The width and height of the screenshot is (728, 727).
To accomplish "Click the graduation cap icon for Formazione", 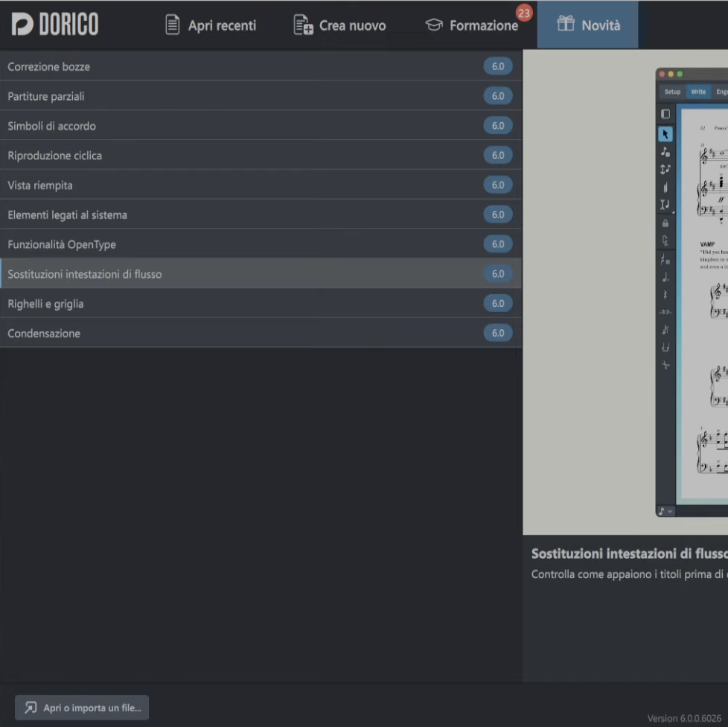I will coord(433,25).
